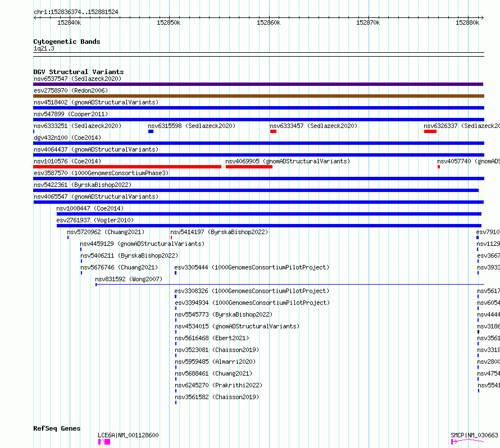Screen dimensions: 500x448
Task: Click the esv2761937 (Vogler2010) blue bar
Action: pyautogui.click(x=269, y=226)
